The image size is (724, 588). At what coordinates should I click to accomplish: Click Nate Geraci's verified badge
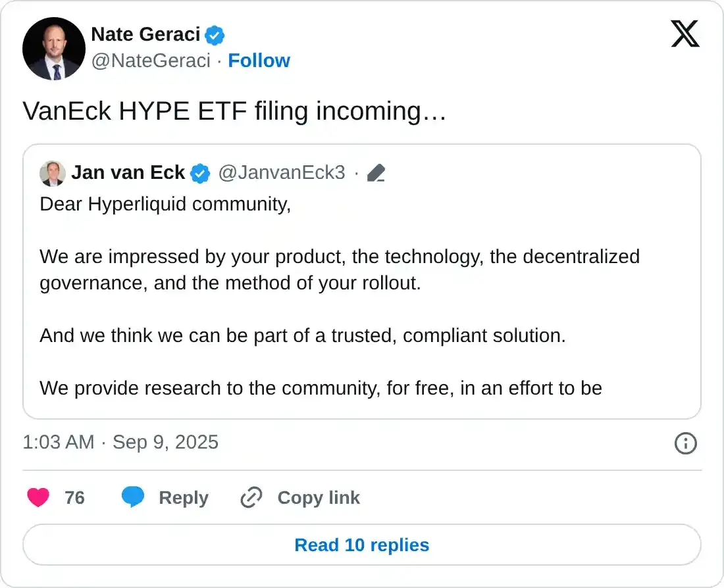click(215, 34)
